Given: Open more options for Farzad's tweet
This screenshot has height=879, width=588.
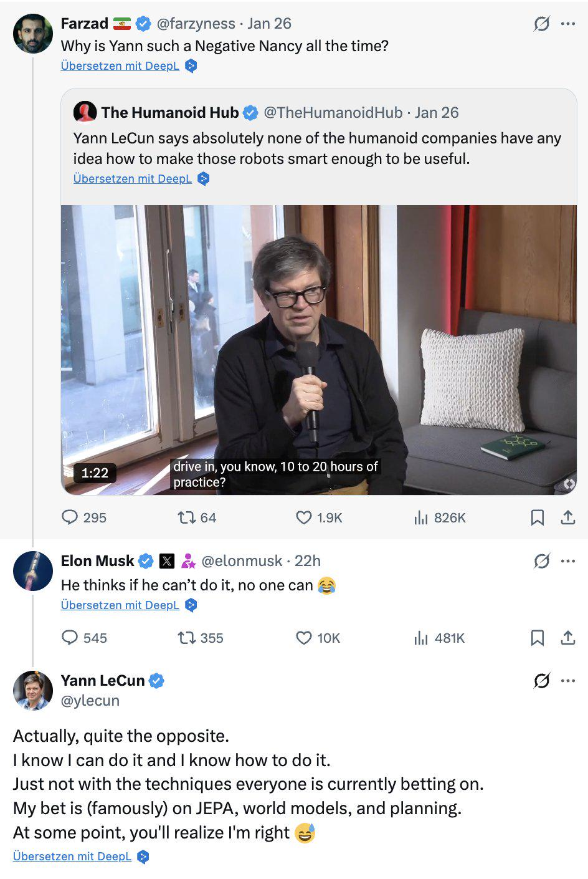Looking at the screenshot, I should (568, 24).
